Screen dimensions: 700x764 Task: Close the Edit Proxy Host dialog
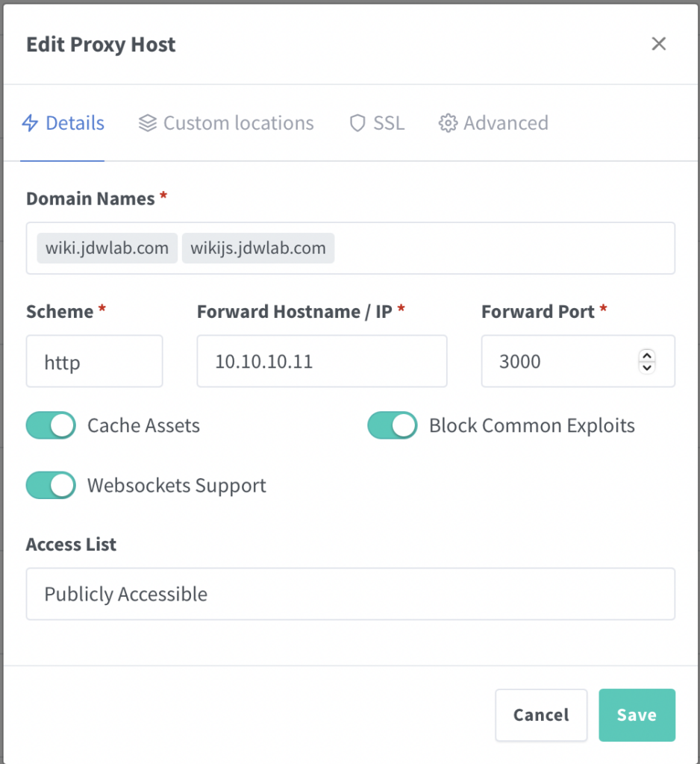pyautogui.click(x=658, y=44)
